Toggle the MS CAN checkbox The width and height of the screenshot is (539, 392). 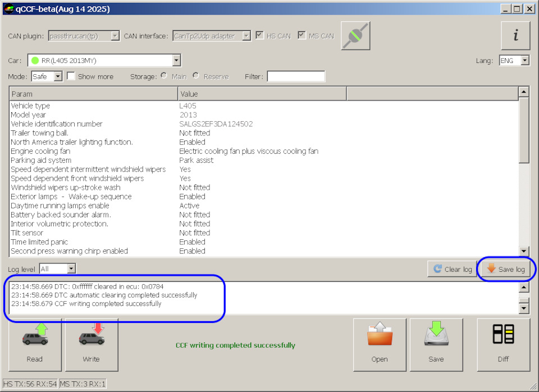302,35
